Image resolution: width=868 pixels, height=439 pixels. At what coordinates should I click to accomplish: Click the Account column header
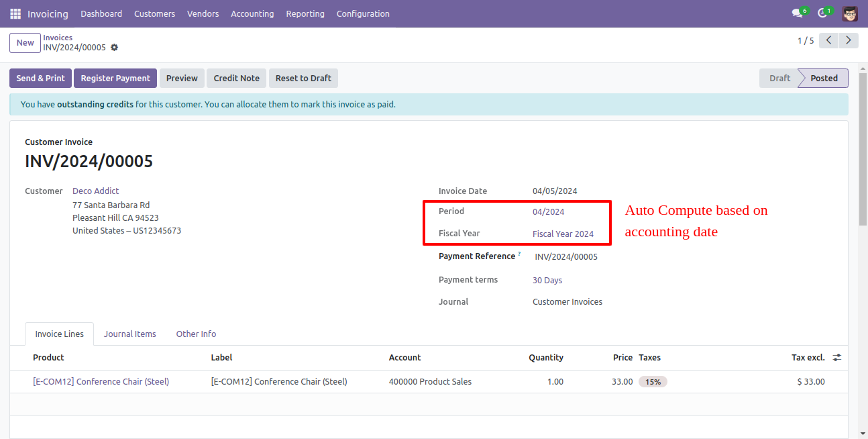coord(405,358)
